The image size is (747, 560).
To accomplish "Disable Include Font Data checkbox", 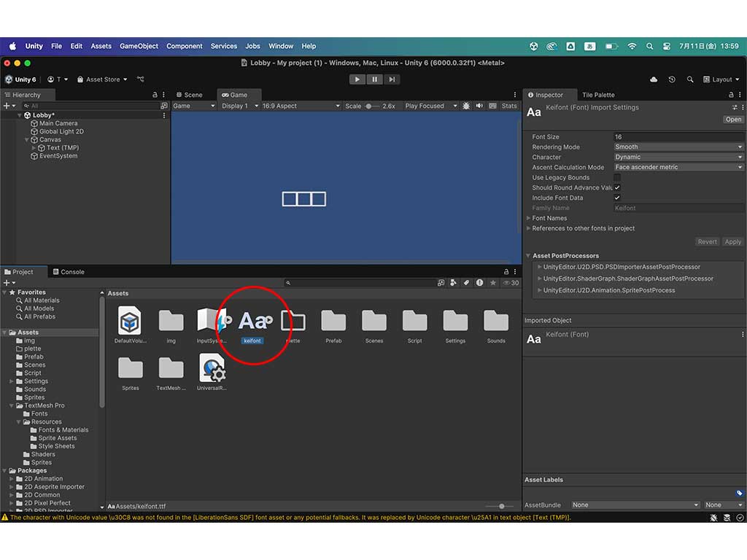I will [x=617, y=198].
